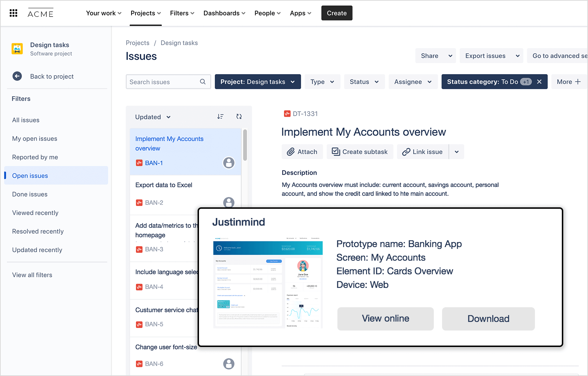This screenshot has height=376, width=588.
Task: Click View all filters link
Action: (x=32, y=275)
